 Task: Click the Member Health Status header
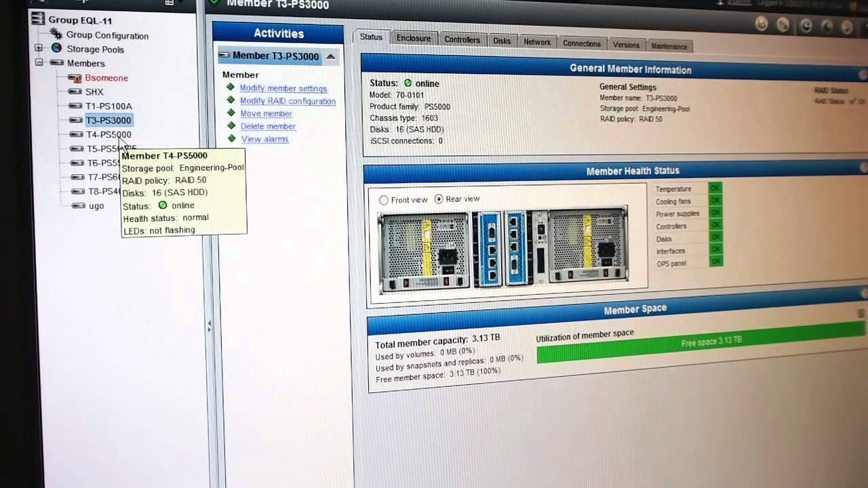pos(616,171)
